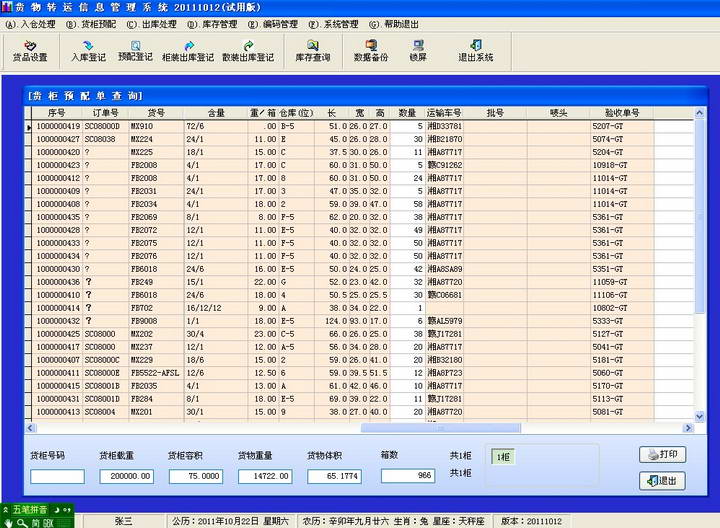Click cell FB5522-AFSL in 货号 column
Screen dimensions: 720x528
(x=155, y=373)
